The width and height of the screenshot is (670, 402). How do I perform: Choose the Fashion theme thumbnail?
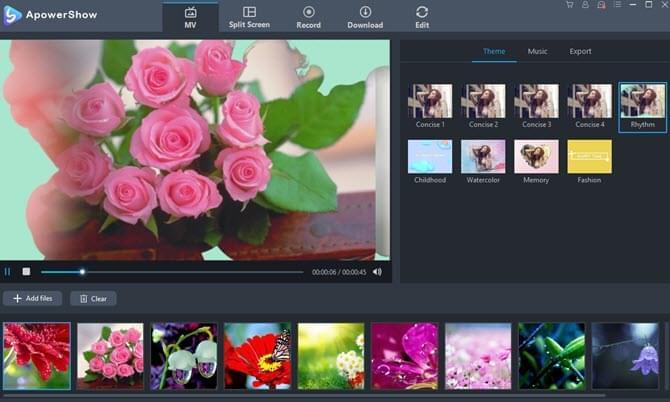coord(589,157)
